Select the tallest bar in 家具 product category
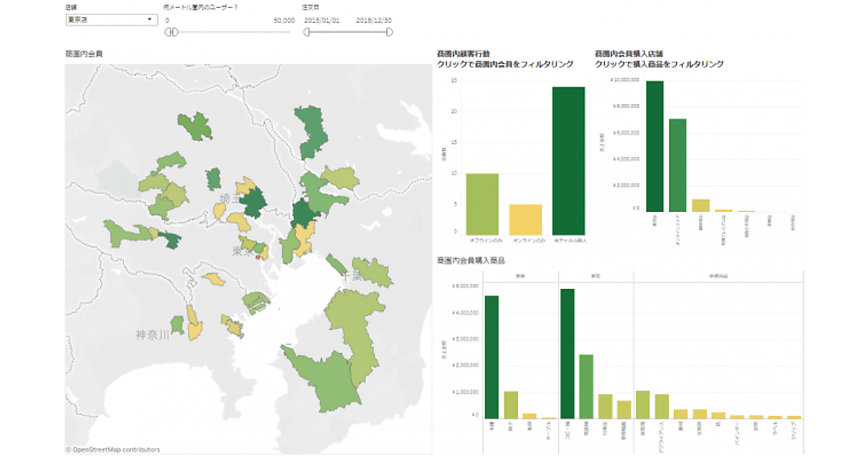The height and width of the screenshot is (456, 868). pyautogui.click(x=491, y=356)
